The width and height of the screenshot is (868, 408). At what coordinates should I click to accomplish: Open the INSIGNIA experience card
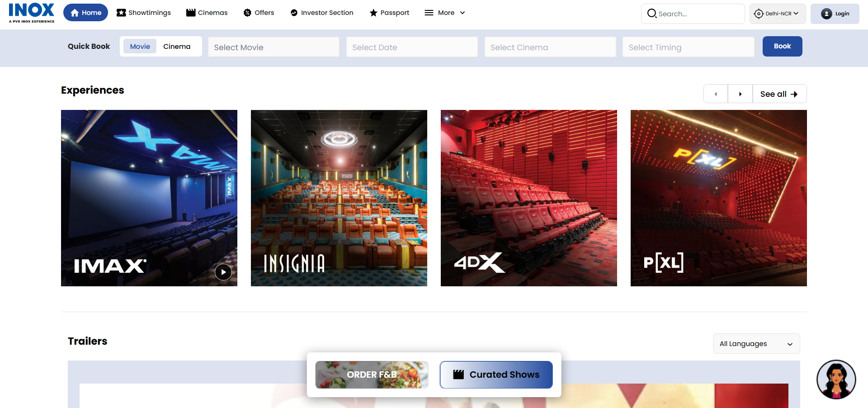click(x=339, y=198)
